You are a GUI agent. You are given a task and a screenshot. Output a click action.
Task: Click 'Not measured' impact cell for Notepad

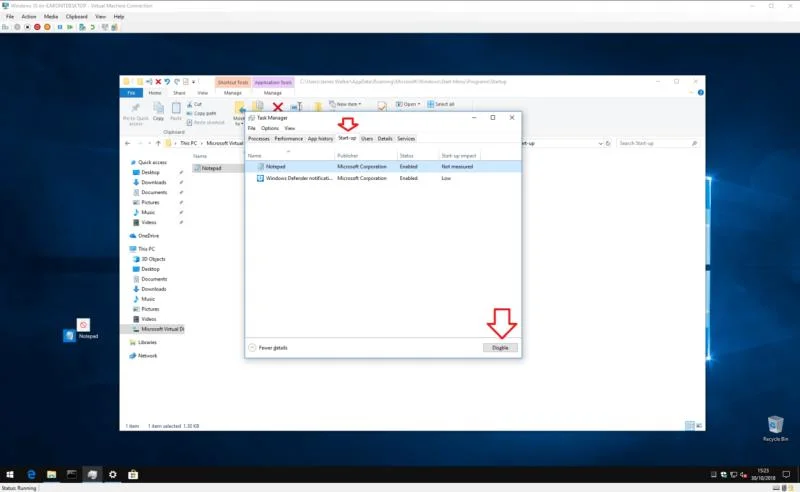click(457, 166)
